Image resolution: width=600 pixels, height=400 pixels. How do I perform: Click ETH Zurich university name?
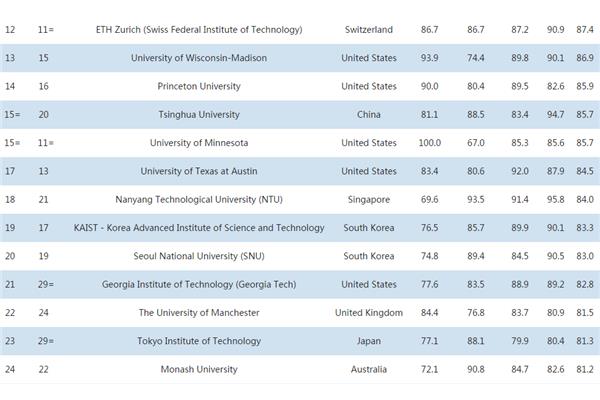coord(199,30)
